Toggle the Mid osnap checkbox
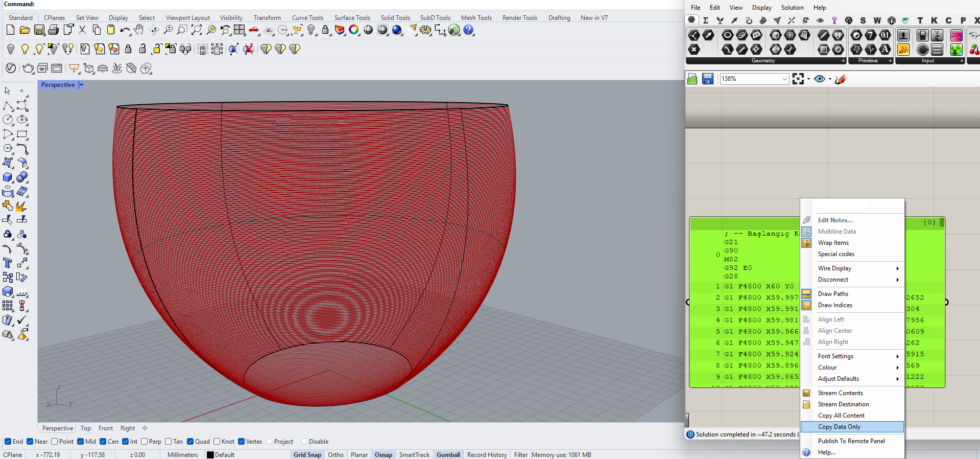 point(80,442)
